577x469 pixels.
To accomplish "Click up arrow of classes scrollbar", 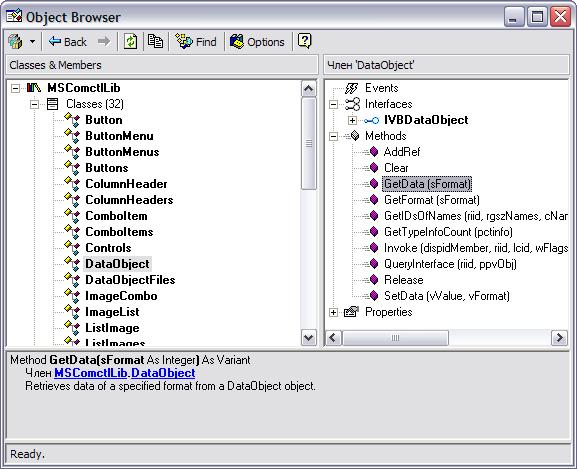I will pos(308,89).
